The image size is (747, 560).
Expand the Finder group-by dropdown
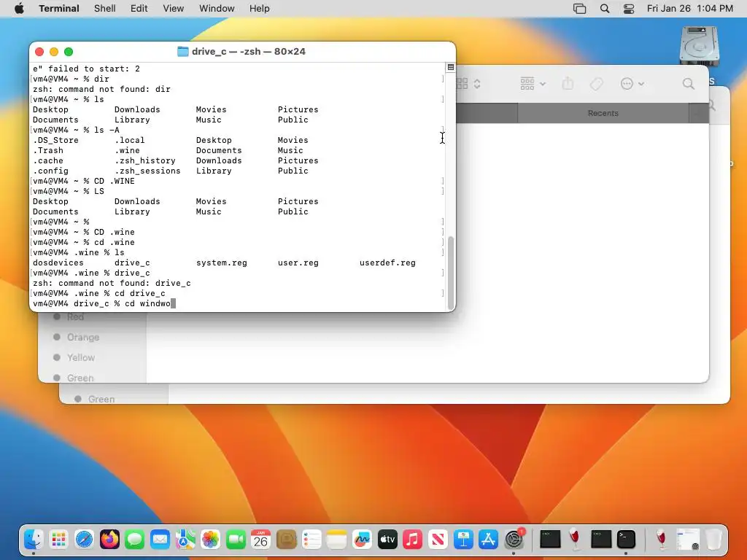coord(533,84)
